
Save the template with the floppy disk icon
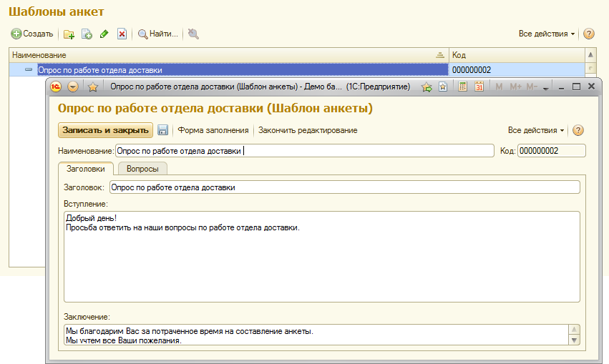pyautogui.click(x=162, y=130)
